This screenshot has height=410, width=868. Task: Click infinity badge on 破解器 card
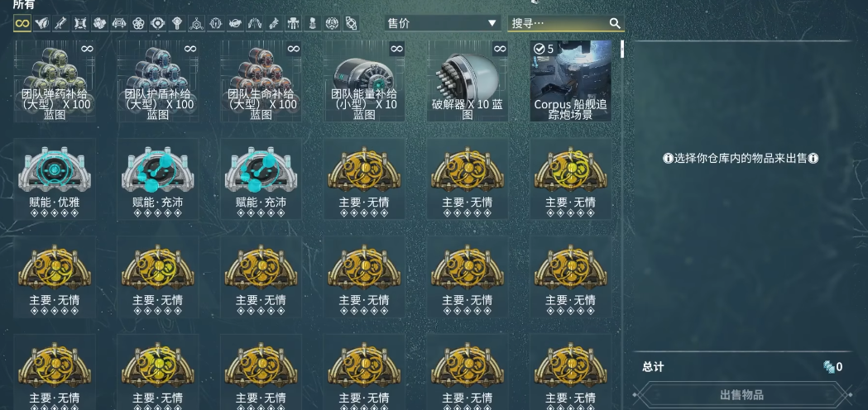point(500,49)
